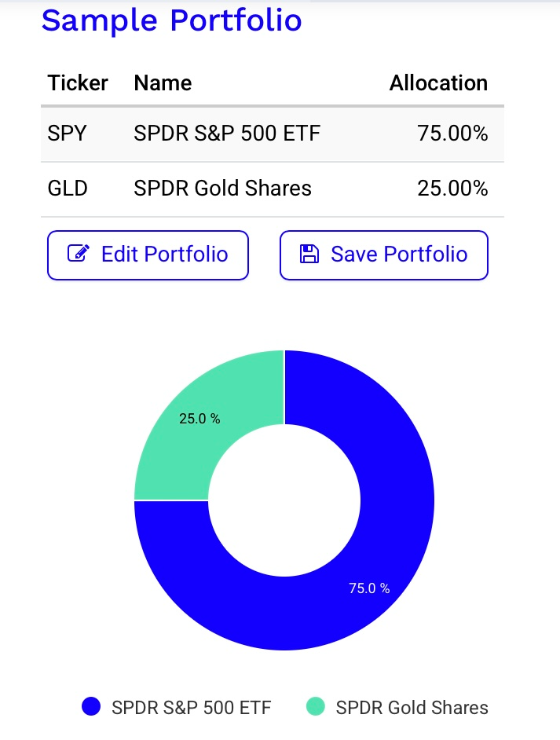Click the pencil edit icon
560x740 pixels.
click(x=78, y=254)
